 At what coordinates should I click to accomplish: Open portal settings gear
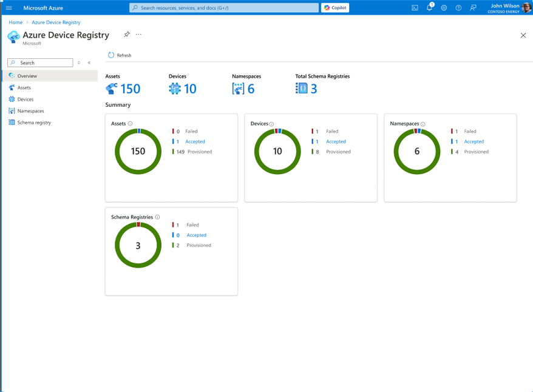tap(444, 8)
